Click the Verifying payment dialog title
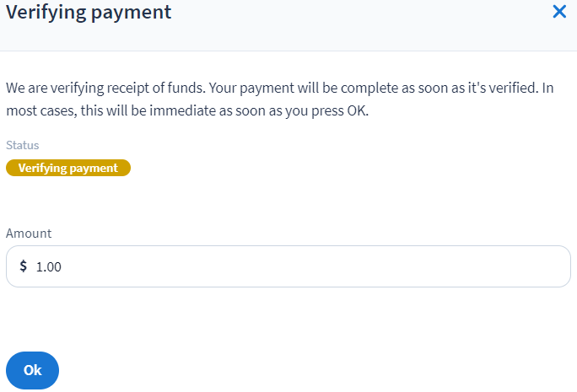The image size is (577, 392). (89, 12)
